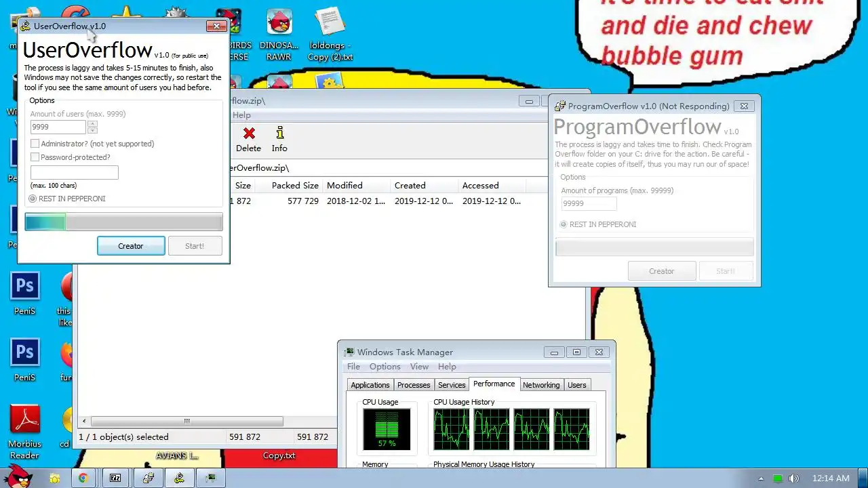The height and width of the screenshot is (488, 868).
Task: Click the Amount of users input field
Action: [58, 127]
